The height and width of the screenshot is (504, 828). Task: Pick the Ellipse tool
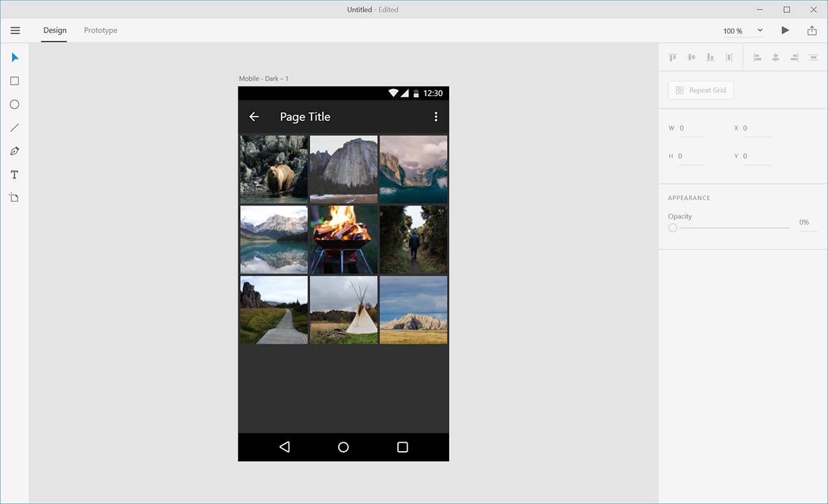(15, 104)
